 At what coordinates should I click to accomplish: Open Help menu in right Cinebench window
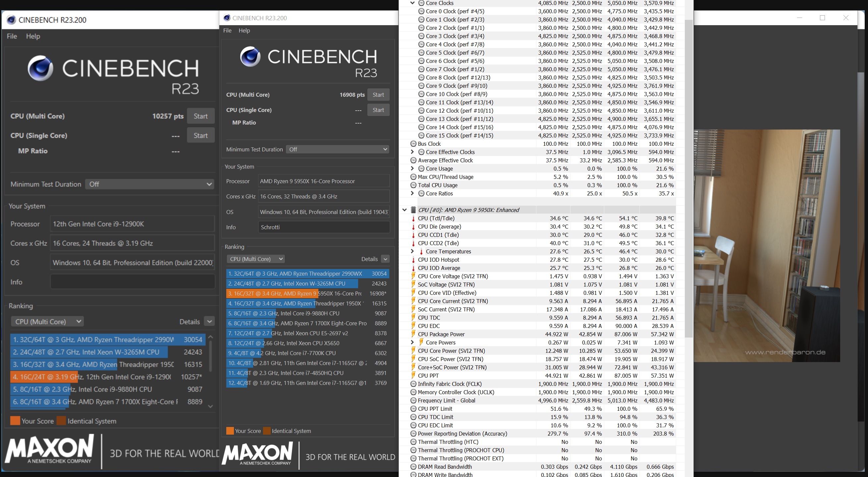point(244,30)
